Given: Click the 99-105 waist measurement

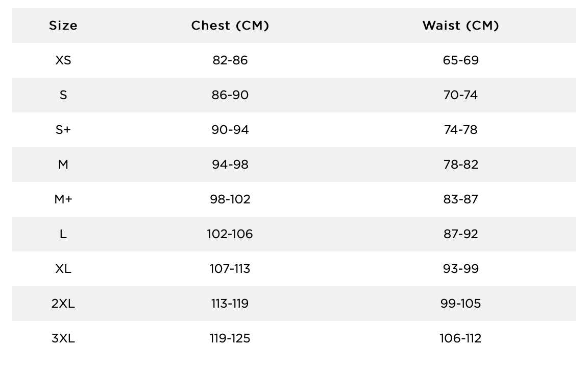Looking at the screenshot, I should (x=460, y=304).
